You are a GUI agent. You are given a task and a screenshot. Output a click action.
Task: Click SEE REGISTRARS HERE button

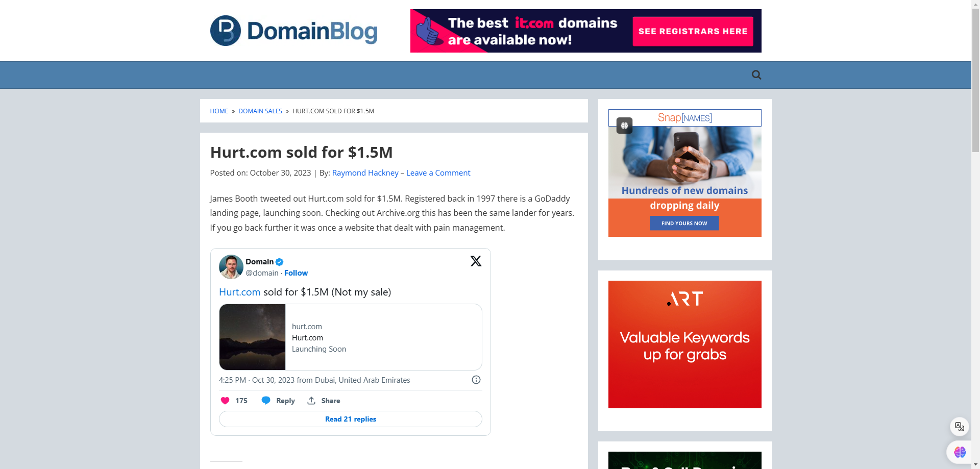[693, 31]
